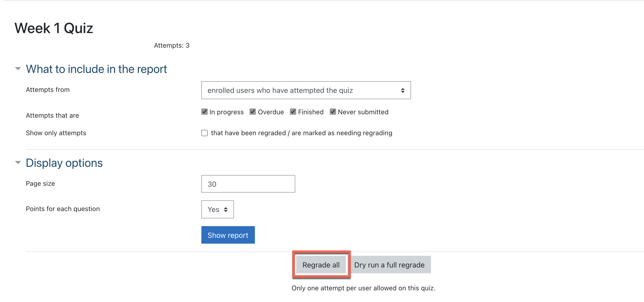
Task: Uncheck the In progress checkbox
Action: (x=205, y=112)
